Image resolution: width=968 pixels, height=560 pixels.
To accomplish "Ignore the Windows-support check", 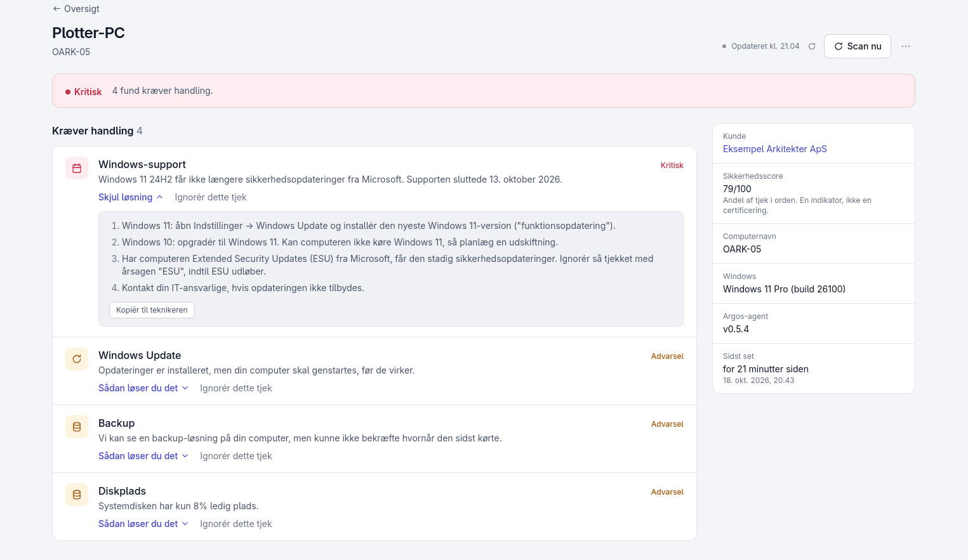I will tap(211, 197).
